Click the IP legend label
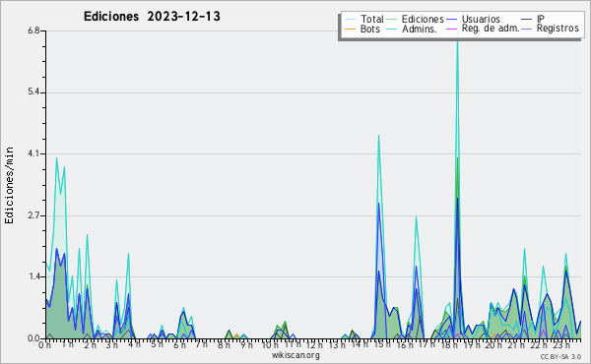Image resolution: width=591 pixels, height=364 pixels. click(x=541, y=19)
